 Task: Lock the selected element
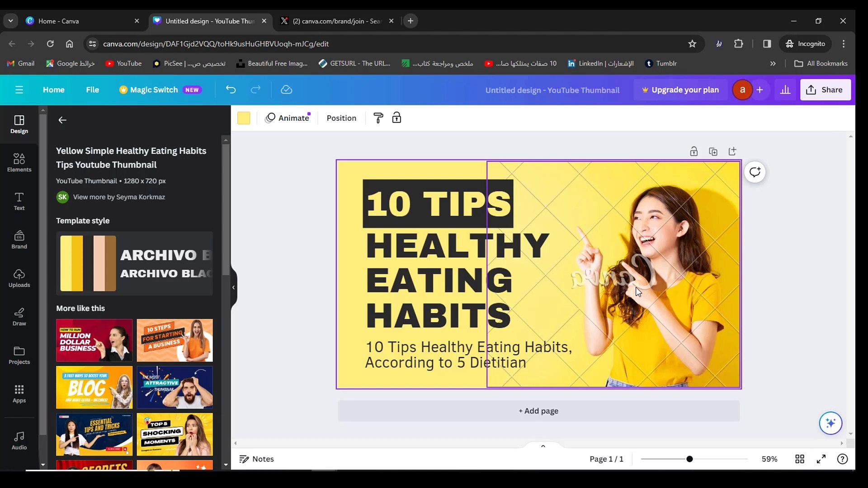click(x=396, y=118)
